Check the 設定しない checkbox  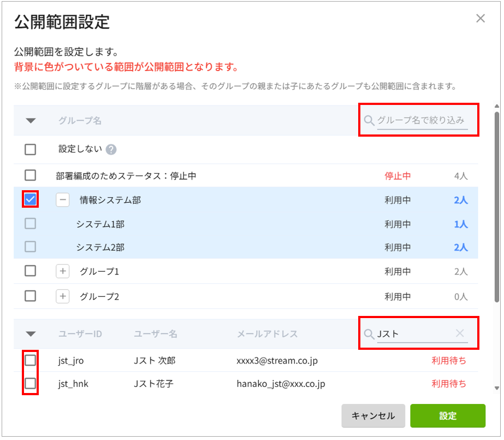pos(30,150)
